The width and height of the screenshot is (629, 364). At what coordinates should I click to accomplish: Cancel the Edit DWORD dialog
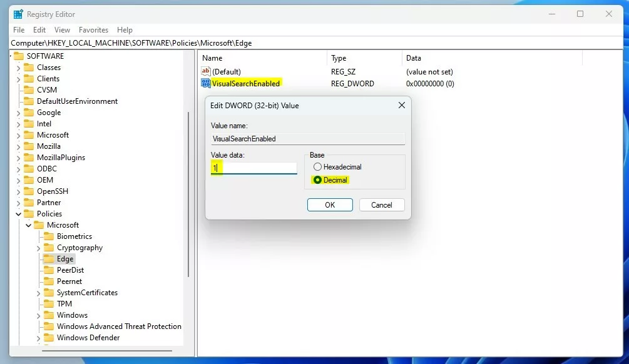click(382, 205)
